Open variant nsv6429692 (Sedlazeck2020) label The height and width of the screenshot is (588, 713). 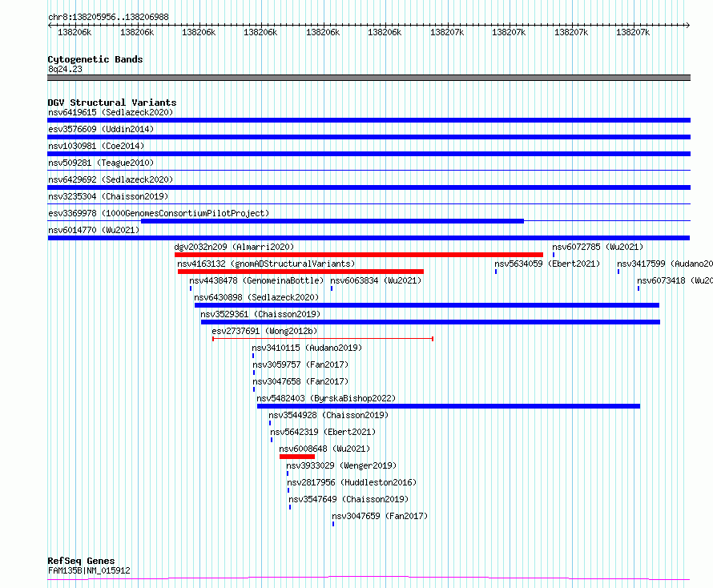[x=111, y=179]
